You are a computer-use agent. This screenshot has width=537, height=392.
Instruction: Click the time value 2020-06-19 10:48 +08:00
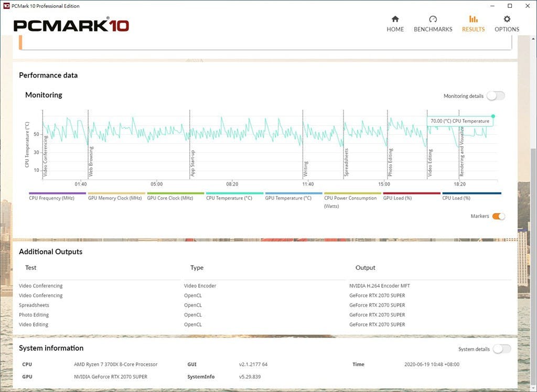coord(432,365)
